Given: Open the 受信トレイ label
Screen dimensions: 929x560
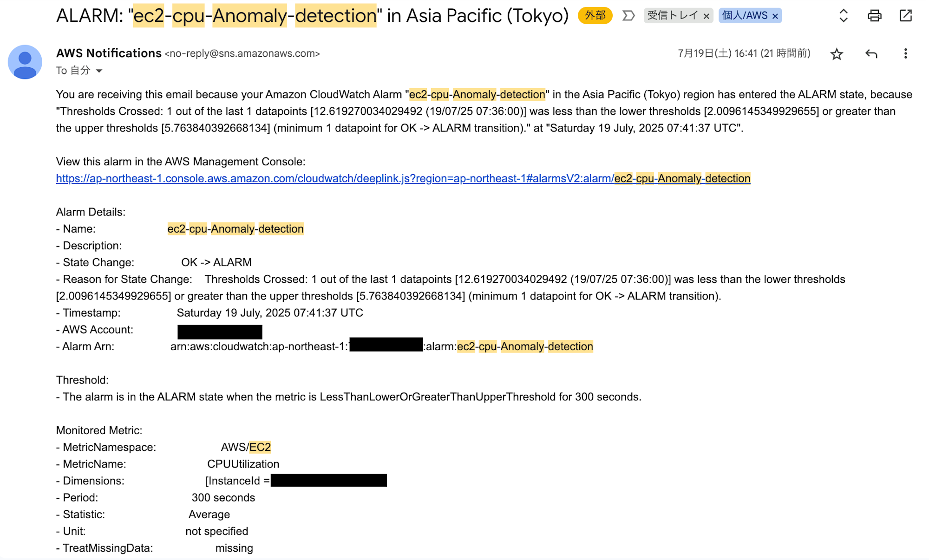Looking at the screenshot, I should (x=673, y=16).
